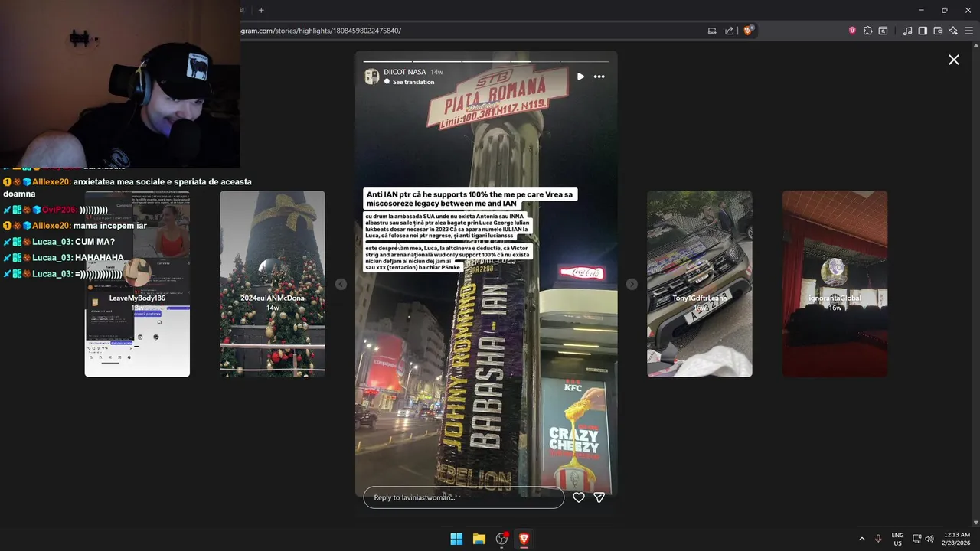Open the Extensions puzzle-piece menu
The height and width of the screenshot is (551, 980).
coord(867,31)
